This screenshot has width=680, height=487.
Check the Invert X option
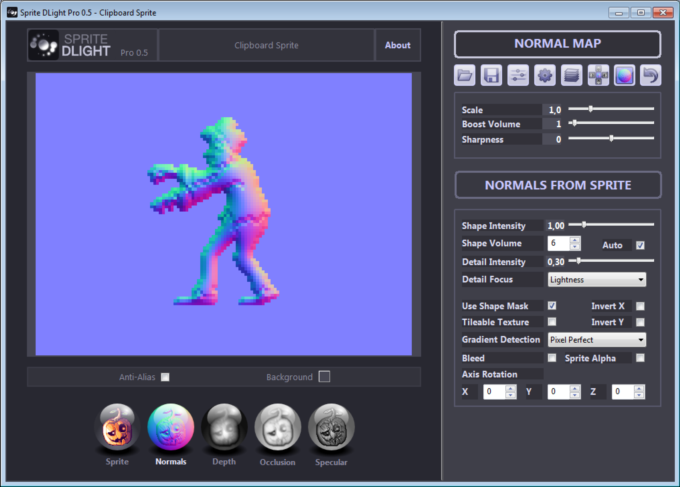coord(640,306)
